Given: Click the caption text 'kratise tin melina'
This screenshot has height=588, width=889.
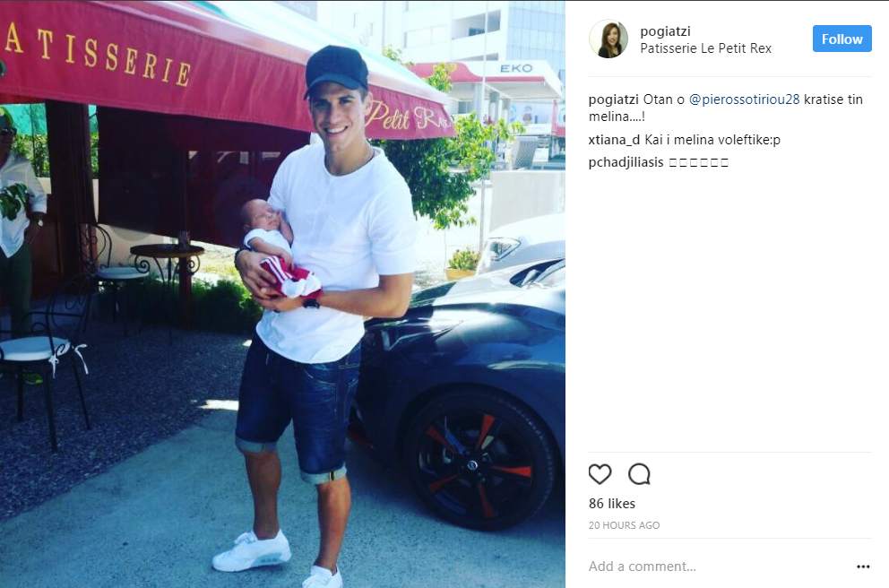Looking at the screenshot, I should click(x=726, y=108).
